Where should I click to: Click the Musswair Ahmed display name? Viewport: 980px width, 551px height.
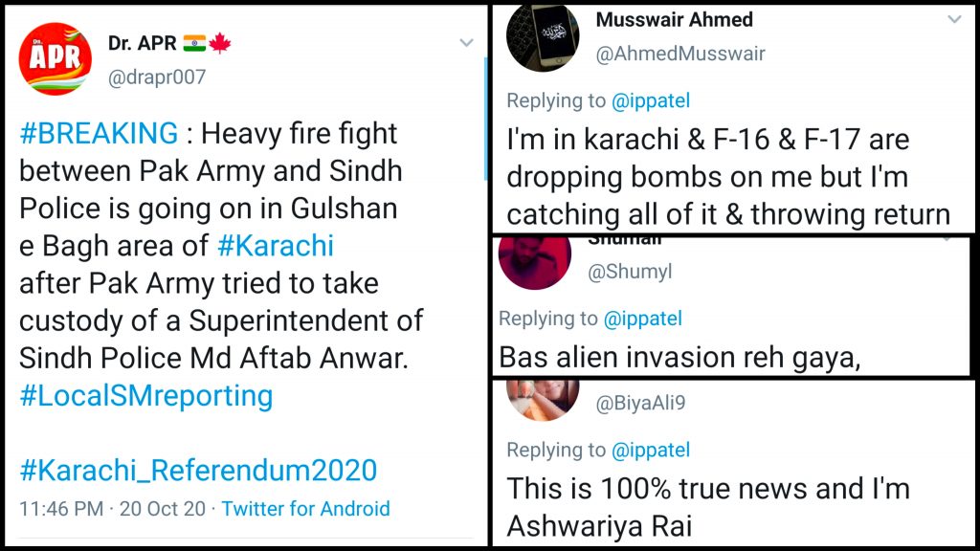[674, 19]
